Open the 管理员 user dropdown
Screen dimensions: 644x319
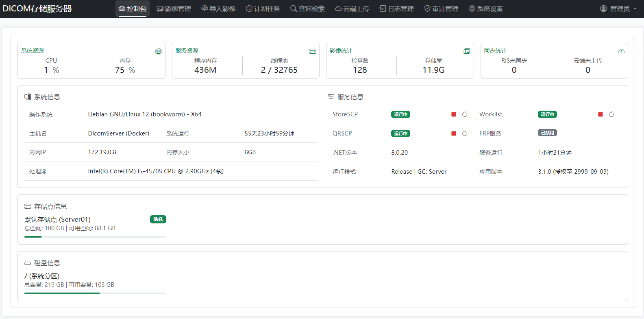click(x=618, y=9)
